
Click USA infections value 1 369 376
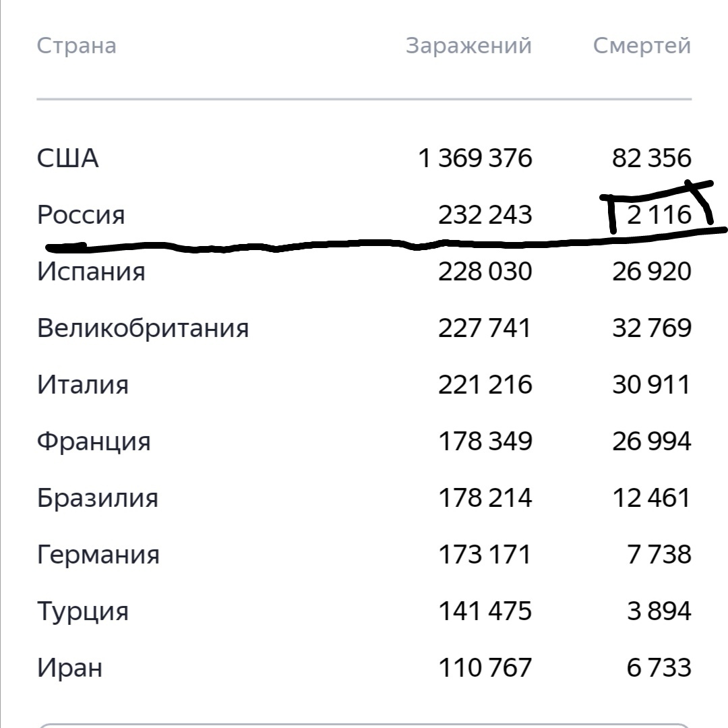pos(475,158)
